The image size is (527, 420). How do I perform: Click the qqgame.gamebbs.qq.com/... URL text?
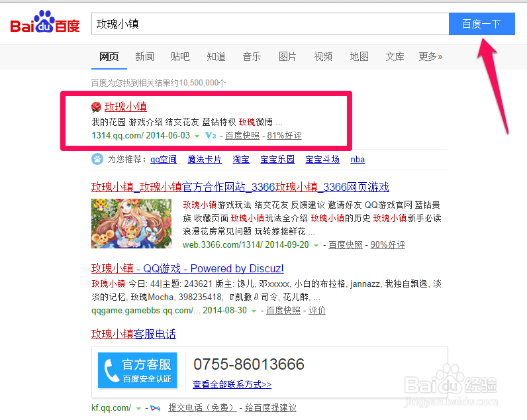pos(146,311)
